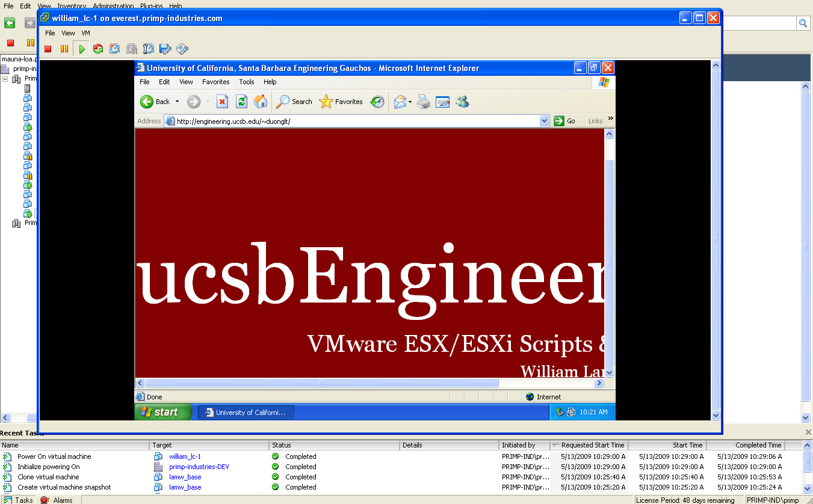Select Power On virtual machine task row
The height and width of the screenshot is (504, 813).
click(401, 456)
